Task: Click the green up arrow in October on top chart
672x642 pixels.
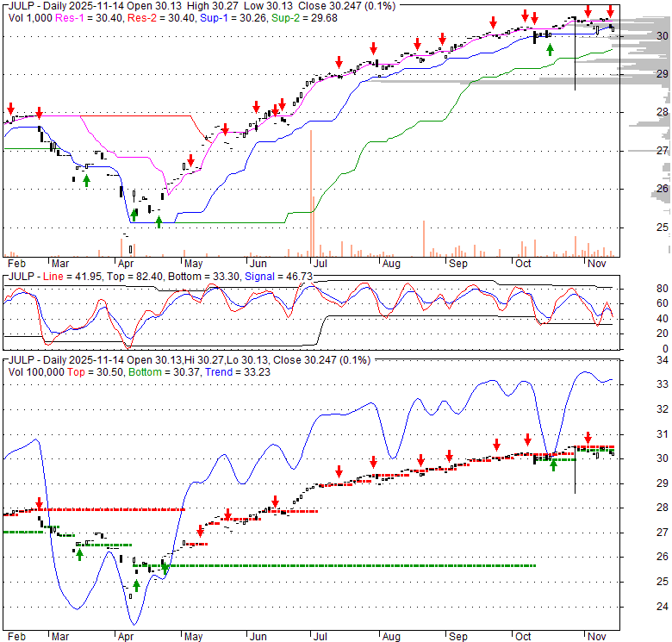Action: [550, 49]
